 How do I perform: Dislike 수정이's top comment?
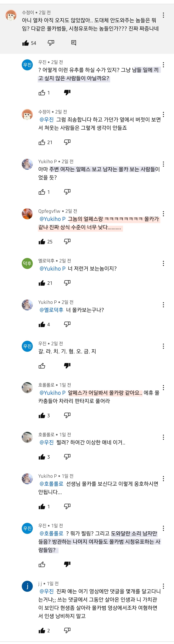tap(51, 43)
